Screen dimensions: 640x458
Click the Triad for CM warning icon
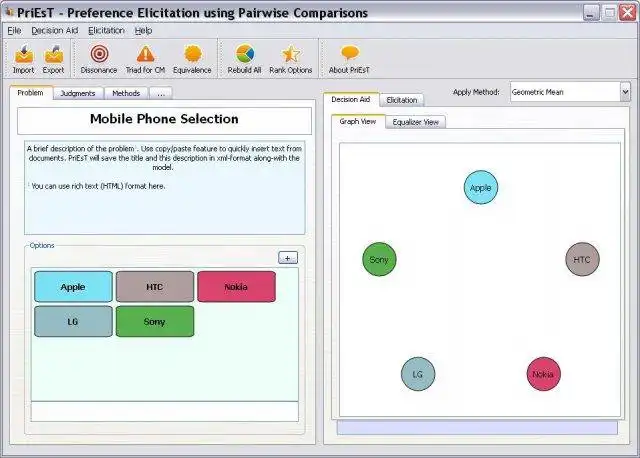tap(145, 54)
